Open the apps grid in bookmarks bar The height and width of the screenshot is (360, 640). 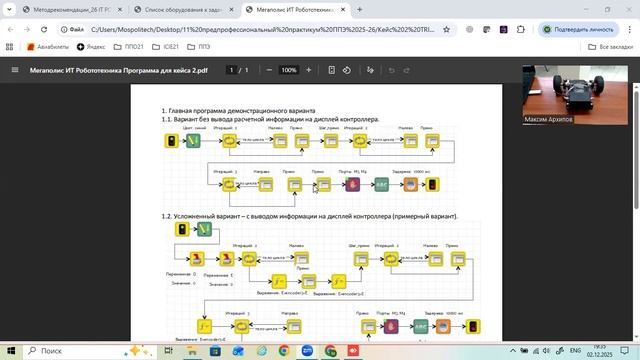[9, 47]
